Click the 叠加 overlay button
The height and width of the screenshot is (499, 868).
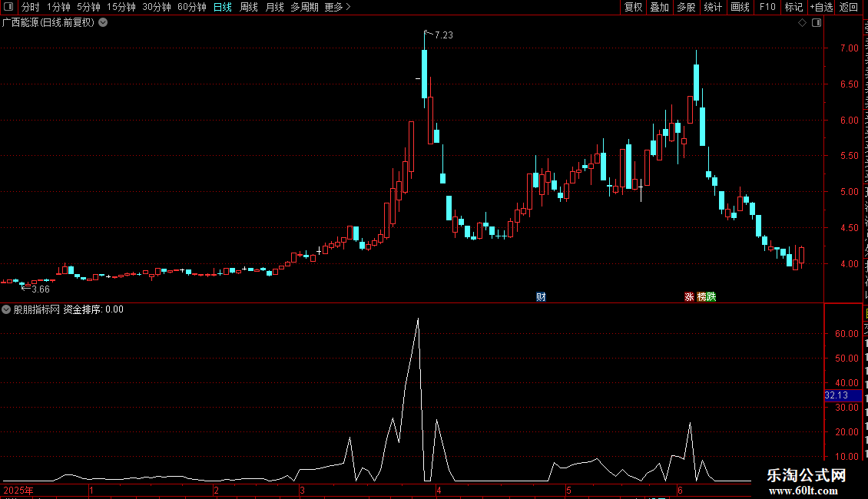coord(659,7)
